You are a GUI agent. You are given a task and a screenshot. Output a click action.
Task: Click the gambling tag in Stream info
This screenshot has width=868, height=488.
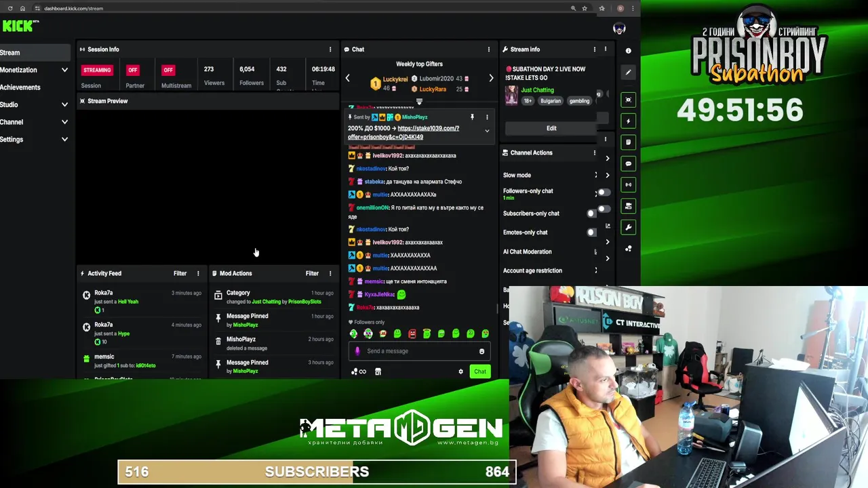point(579,101)
